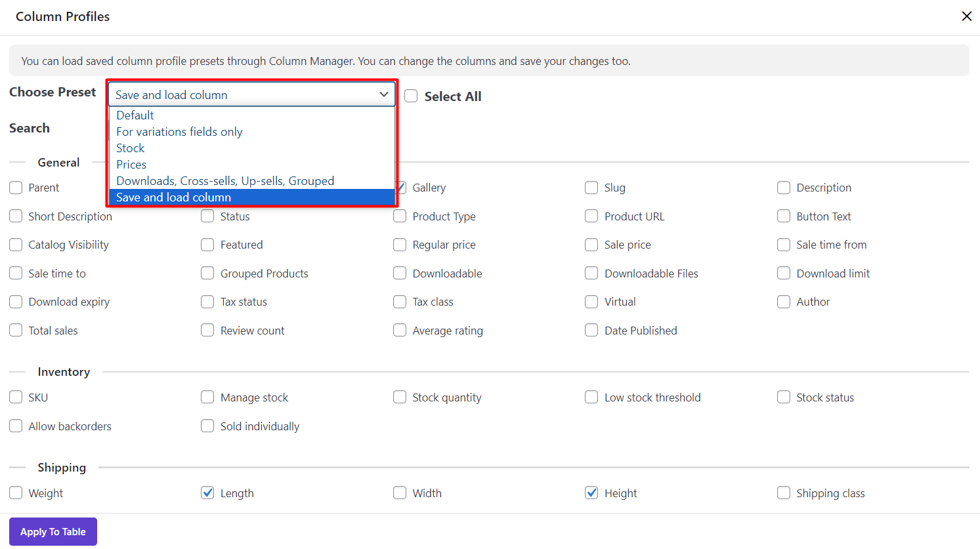The image size is (980, 549).
Task: Select the Stock preset option
Action: click(131, 148)
